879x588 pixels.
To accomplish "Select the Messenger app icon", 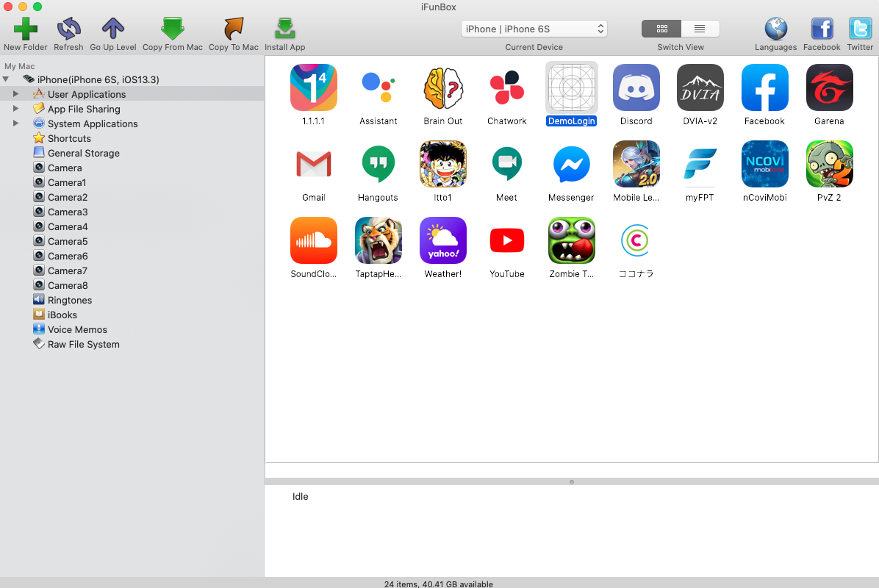I will (571, 164).
